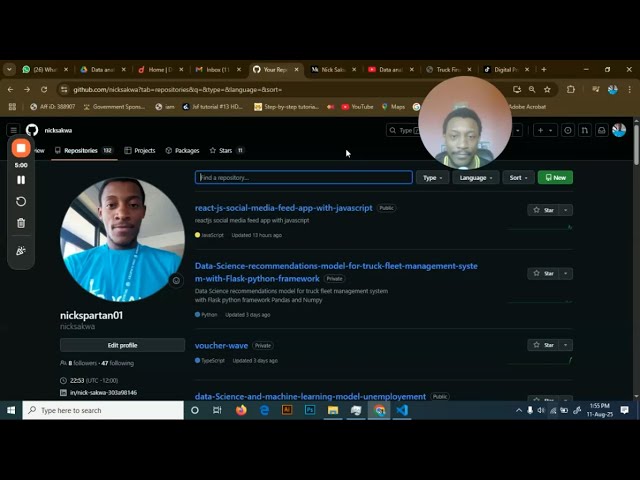
Task: Expand the Sort dropdown
Action: coord(518,178)
